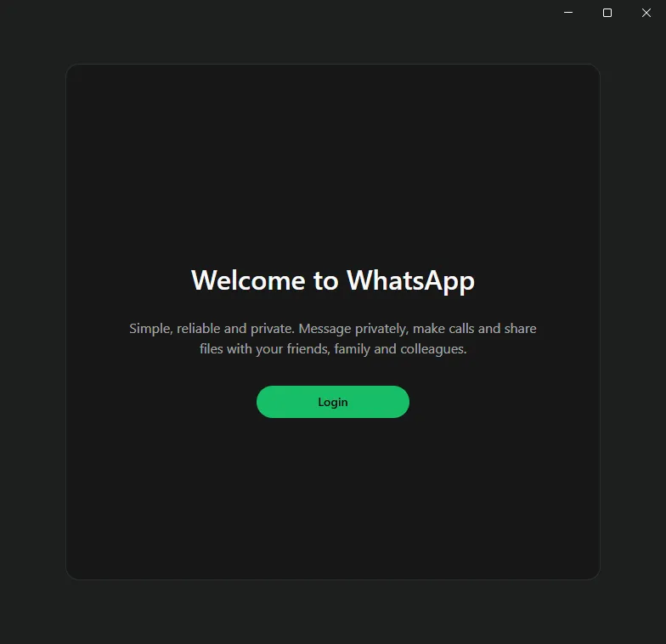This screenshot has height=644, width=666.
Task: Maximize the WhatsApp window
Action: tap(607, 13)
